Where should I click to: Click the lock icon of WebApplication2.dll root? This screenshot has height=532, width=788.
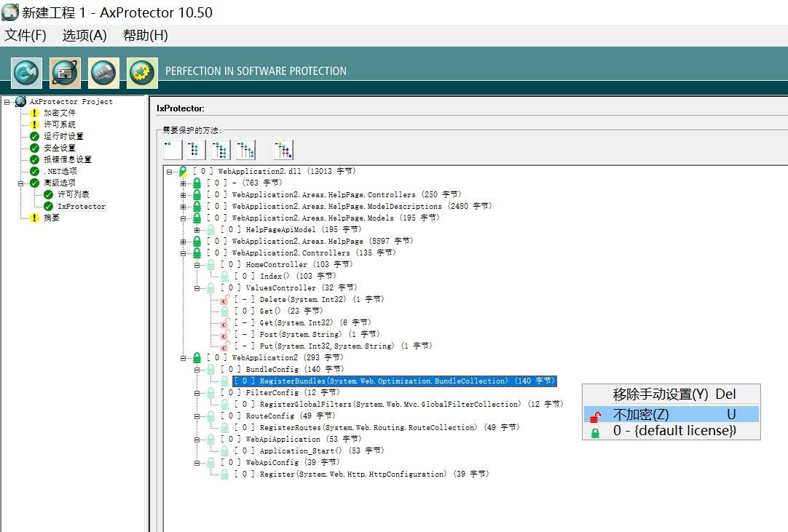click(x=183, y=171)
